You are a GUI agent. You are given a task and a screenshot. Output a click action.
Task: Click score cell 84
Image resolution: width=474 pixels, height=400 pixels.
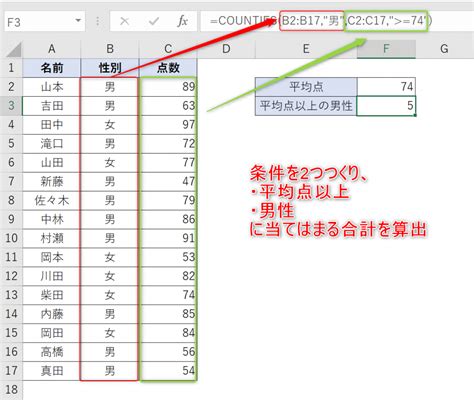[x=168, y=332]
